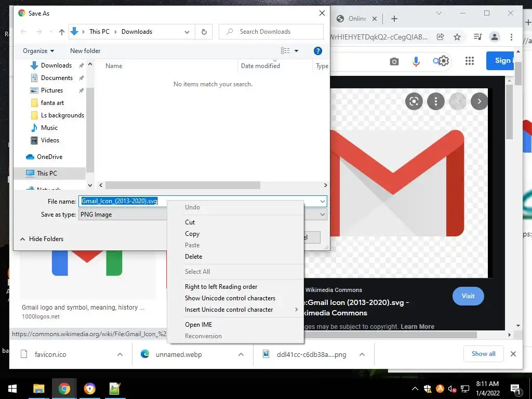The image size is (532, 399).
Task: Click the horizontal scrollbar in file list
Action: coord(182,185)
